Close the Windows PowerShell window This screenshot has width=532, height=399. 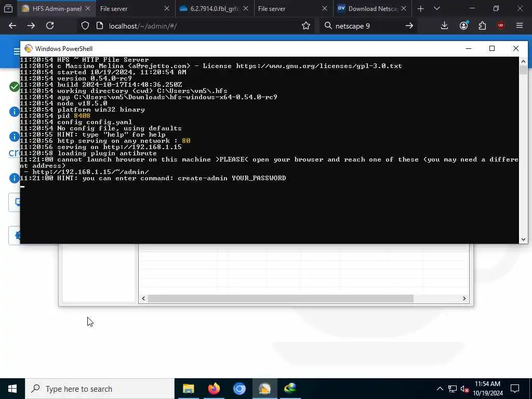coord(516,48)
